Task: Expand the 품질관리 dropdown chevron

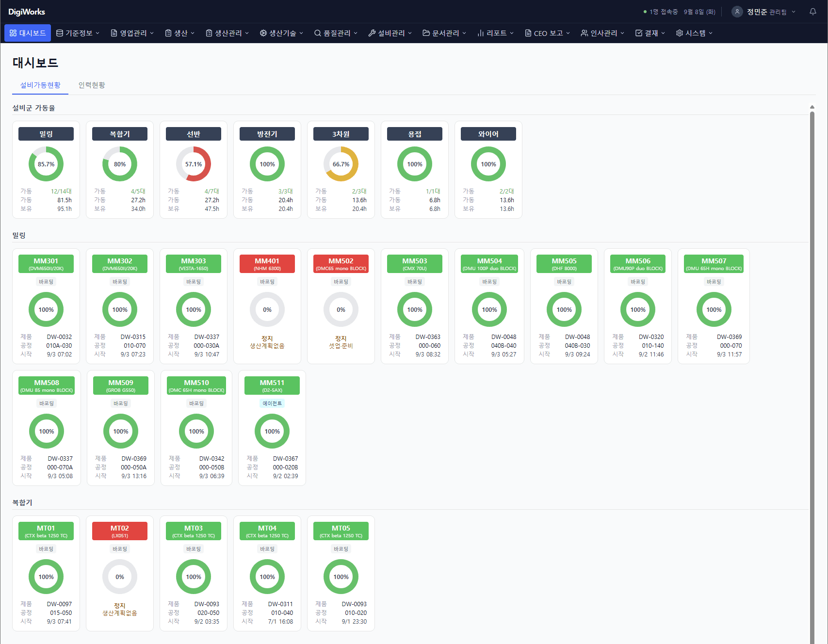Action: pos(356,33)
